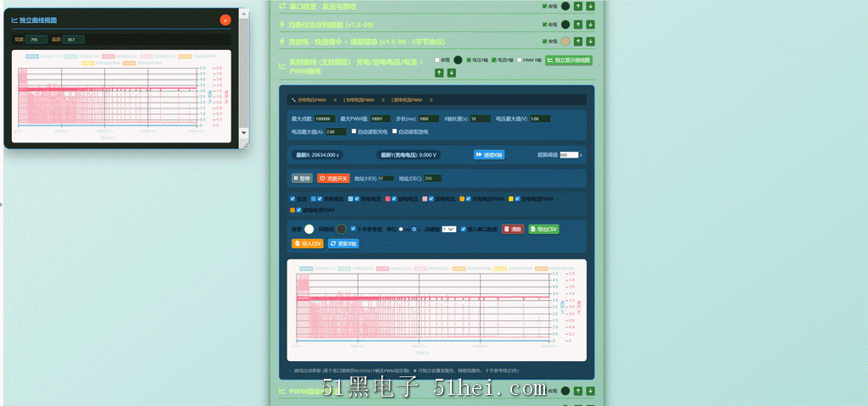Image resolution: width=868 pixels, height=406 pixels.
Task: Click the 接续X轴 button
Action: (489, 155)
